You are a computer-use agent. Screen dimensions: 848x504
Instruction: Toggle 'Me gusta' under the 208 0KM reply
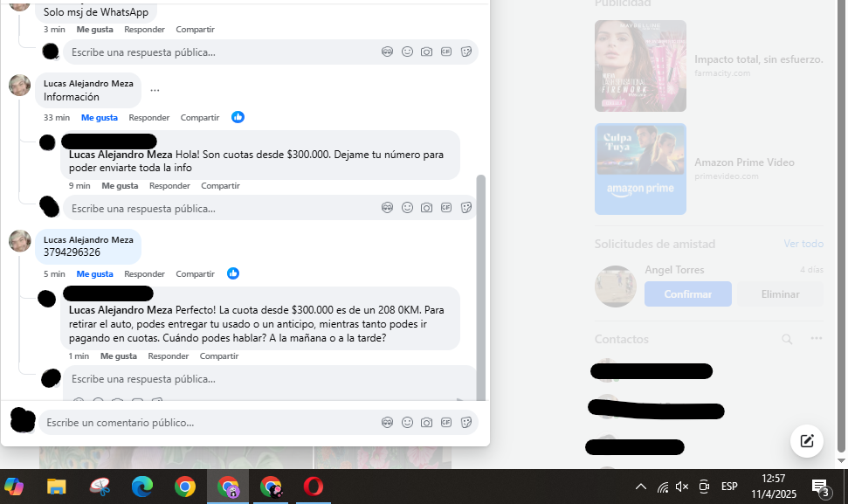118,356
